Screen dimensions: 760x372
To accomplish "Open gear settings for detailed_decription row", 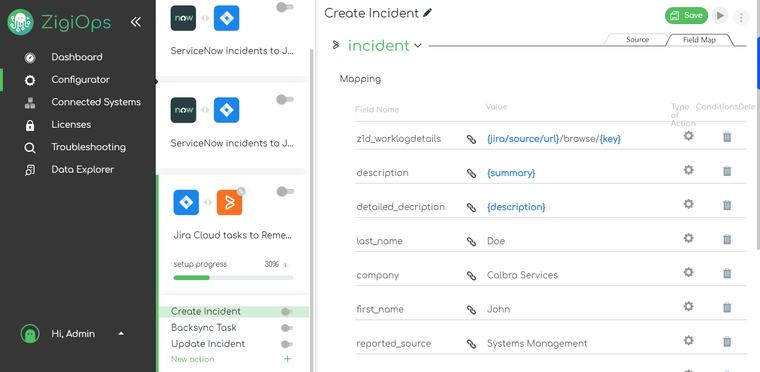I will click(x=688, y=204).
